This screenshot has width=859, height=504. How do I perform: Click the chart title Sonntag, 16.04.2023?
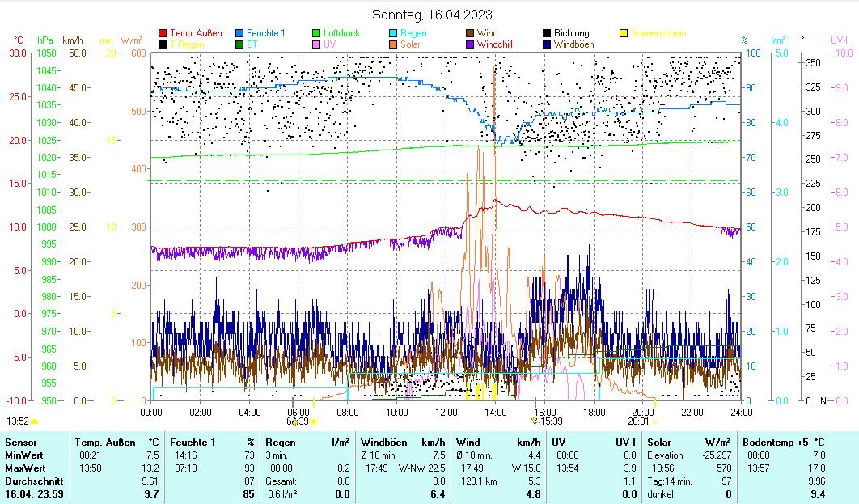coord(432,15)
